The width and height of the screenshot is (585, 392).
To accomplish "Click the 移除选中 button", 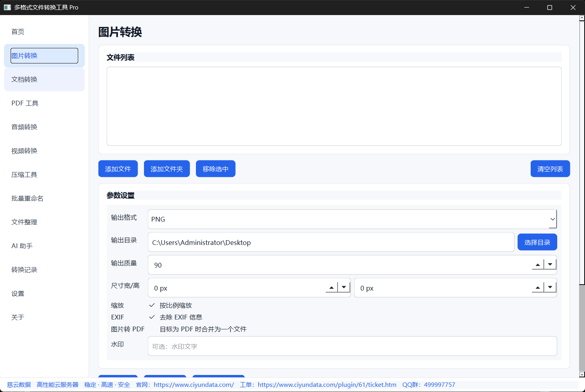I will [x=215, y=169].
